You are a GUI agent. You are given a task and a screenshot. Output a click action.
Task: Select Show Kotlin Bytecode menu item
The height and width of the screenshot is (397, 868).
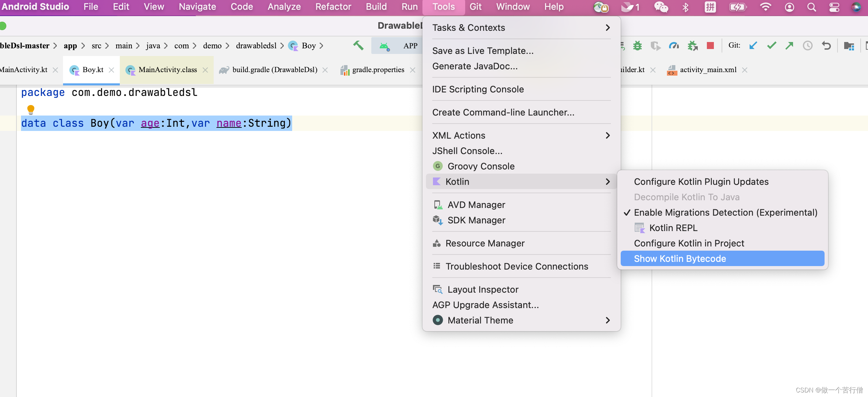click(680, 259)
